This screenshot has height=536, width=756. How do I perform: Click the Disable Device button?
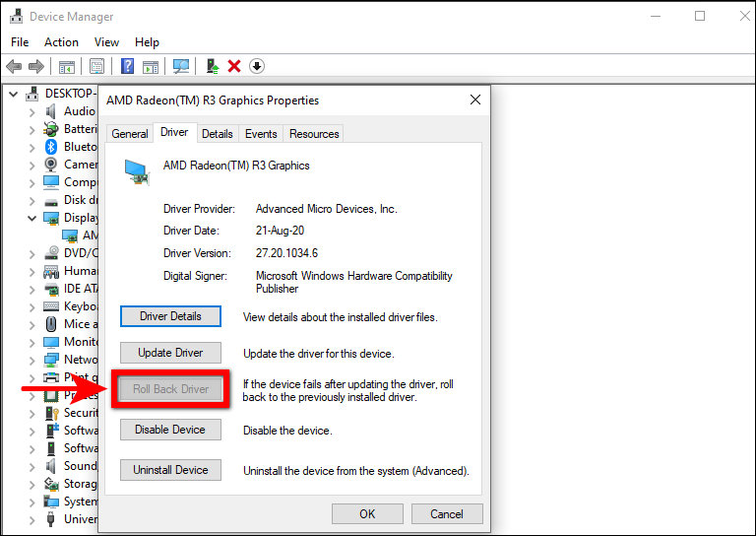[170, 430]
